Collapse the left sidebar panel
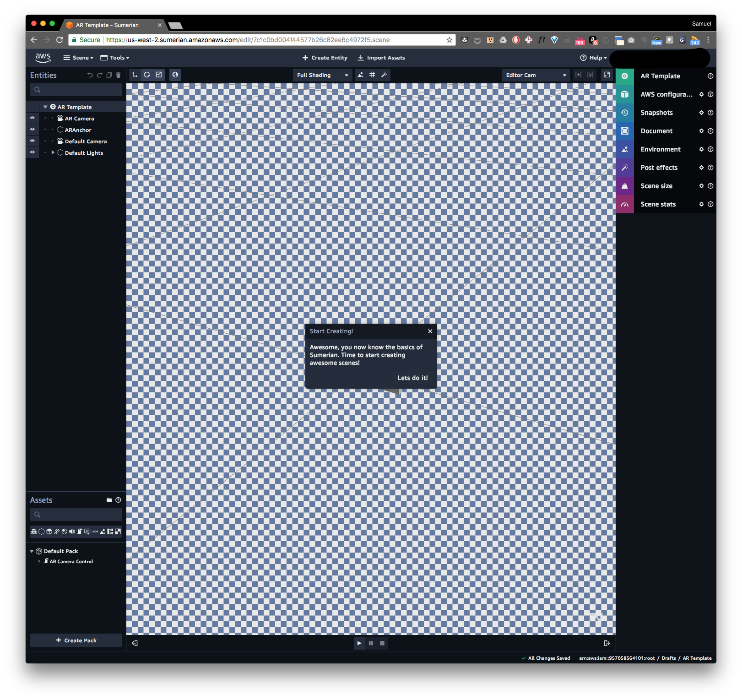This screenshot has height=700, width=742. point(135,643)
